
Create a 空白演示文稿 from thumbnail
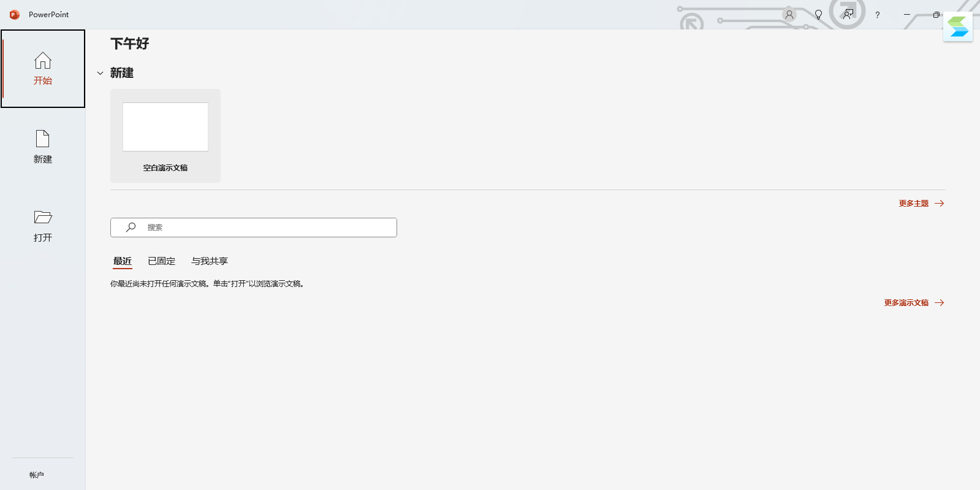pos(165,128)
